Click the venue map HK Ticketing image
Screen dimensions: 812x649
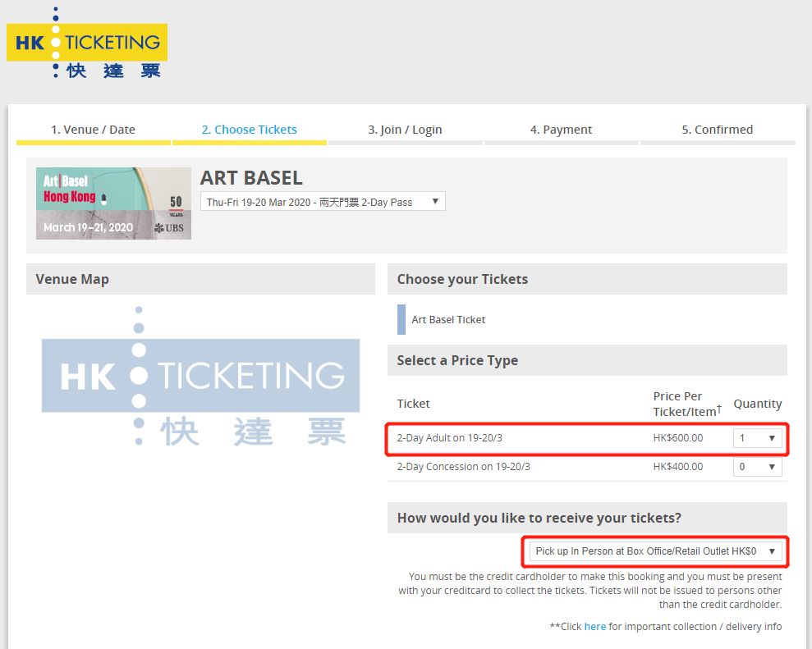click(x=200, y=377)
